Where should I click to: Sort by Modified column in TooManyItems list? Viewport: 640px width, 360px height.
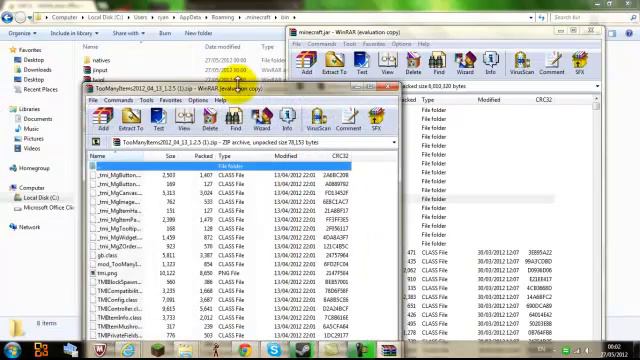(286, 156)
